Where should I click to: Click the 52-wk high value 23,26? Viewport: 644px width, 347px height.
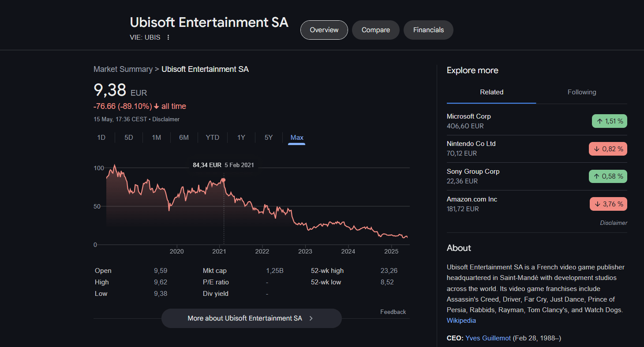pyautogui.click(x=389, y=271)
